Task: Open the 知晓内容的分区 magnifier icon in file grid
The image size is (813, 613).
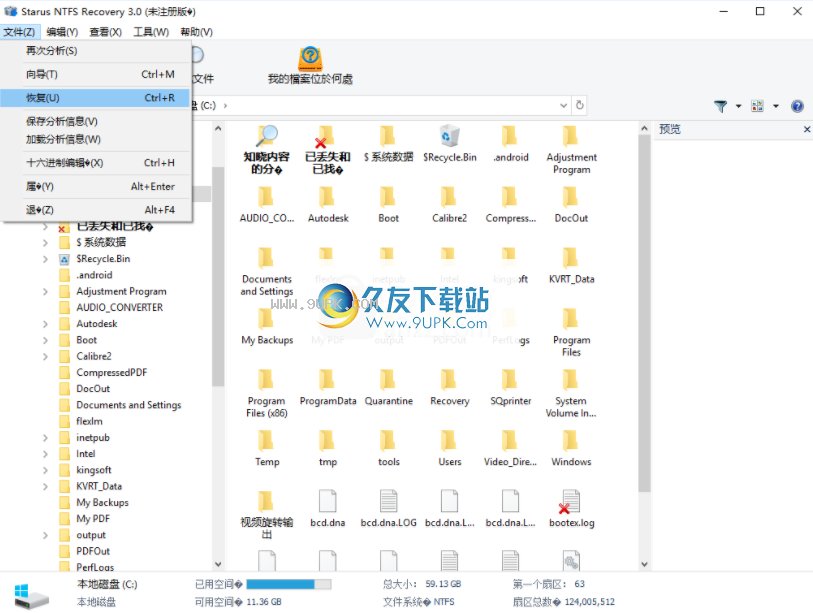Action: coord(267,136)
